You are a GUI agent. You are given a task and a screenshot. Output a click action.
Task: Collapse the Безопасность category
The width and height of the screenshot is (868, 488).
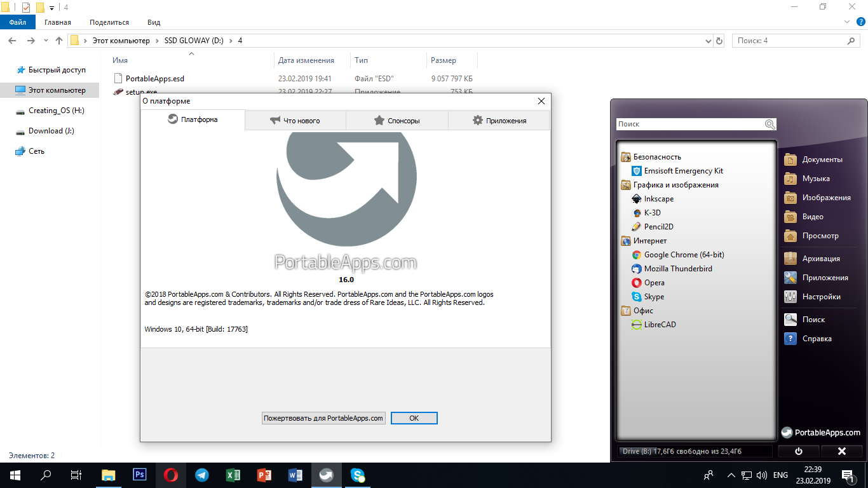(651, 157)
